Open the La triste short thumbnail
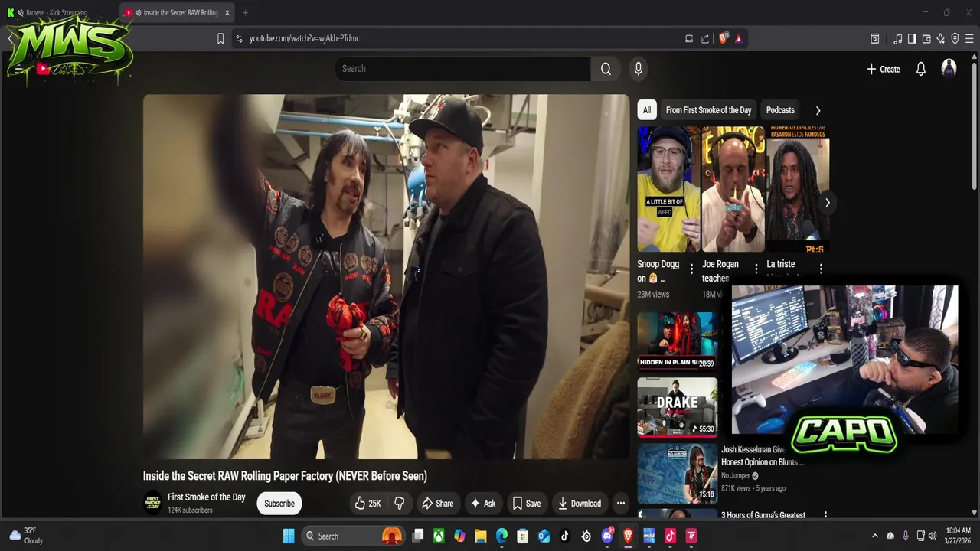This screenshot has width=980, height=551. pos(798,189)
